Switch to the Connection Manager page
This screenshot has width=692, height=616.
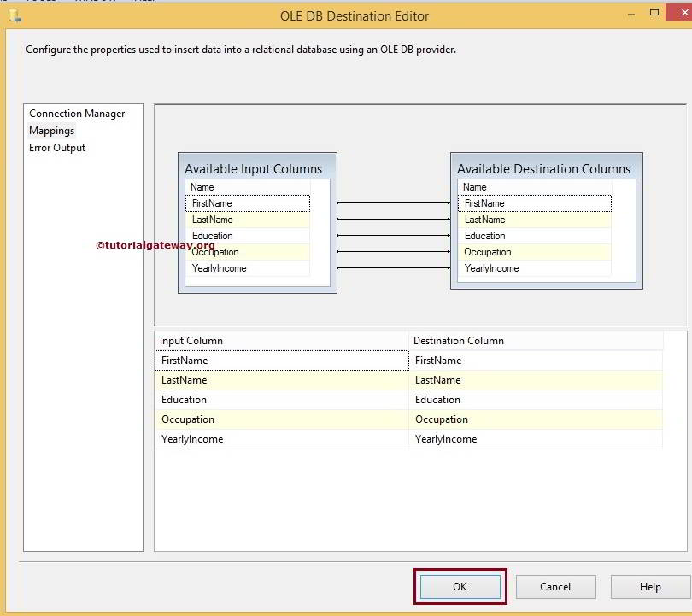tap(81, 113)
